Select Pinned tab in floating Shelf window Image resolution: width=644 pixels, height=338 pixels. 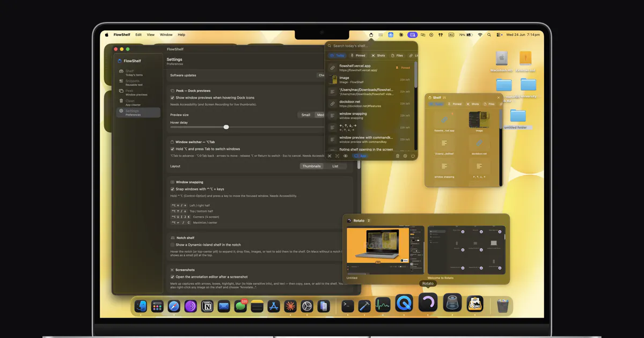click(455, 104)
